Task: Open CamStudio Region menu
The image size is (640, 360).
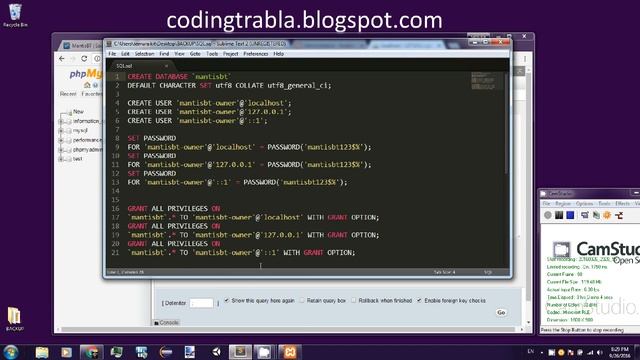Action: [x=563, y=204]
